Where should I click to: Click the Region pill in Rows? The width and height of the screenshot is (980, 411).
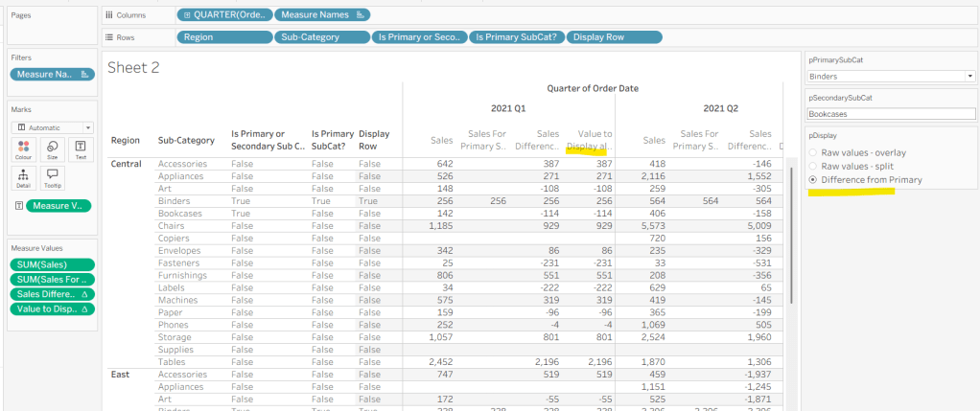click(x=223, y=37)
